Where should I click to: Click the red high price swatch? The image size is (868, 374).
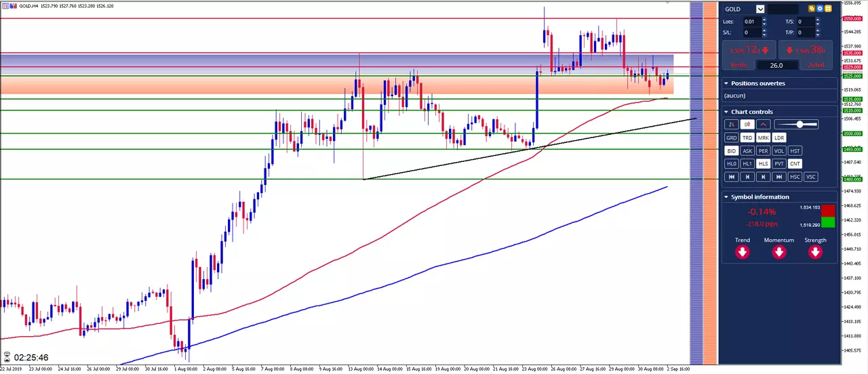point(828,211)
